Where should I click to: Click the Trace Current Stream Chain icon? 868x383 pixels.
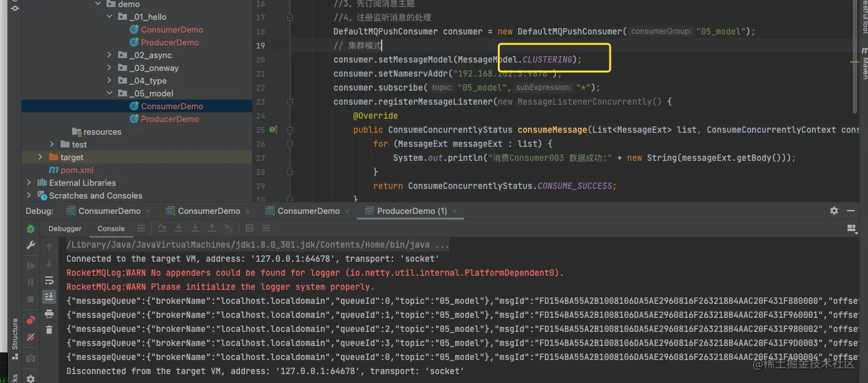pyautogui.click(x=266, y=229)
